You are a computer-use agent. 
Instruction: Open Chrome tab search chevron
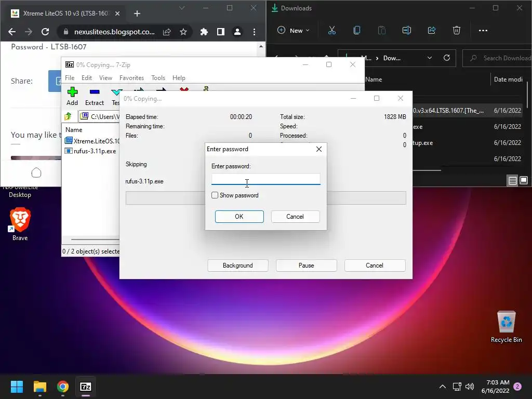(182, 8)
